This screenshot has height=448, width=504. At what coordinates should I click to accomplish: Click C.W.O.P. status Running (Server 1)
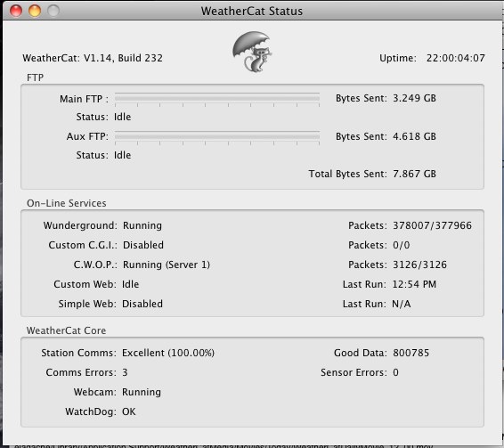click(x=167, y=265)
